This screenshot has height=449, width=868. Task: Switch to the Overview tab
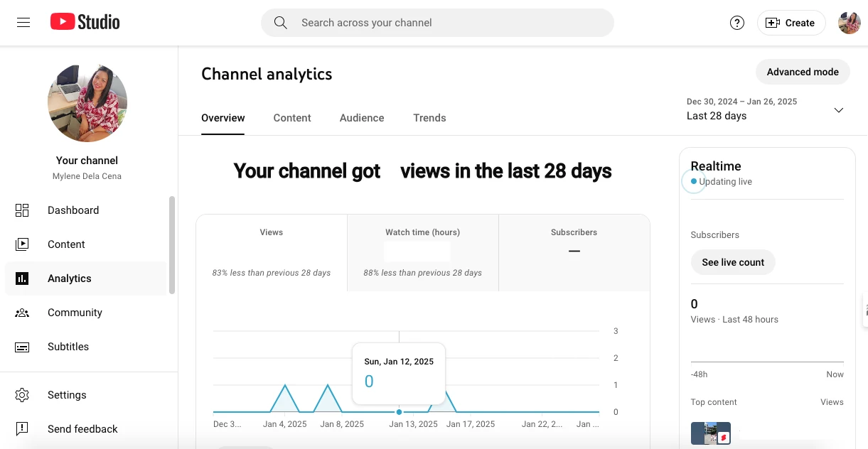coord(223,118)
